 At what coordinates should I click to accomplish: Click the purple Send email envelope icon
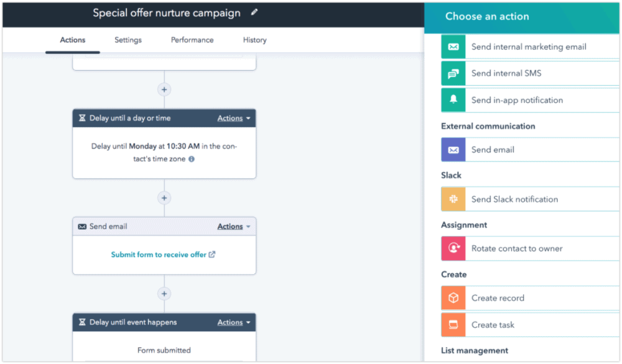(x=453, y=149)
